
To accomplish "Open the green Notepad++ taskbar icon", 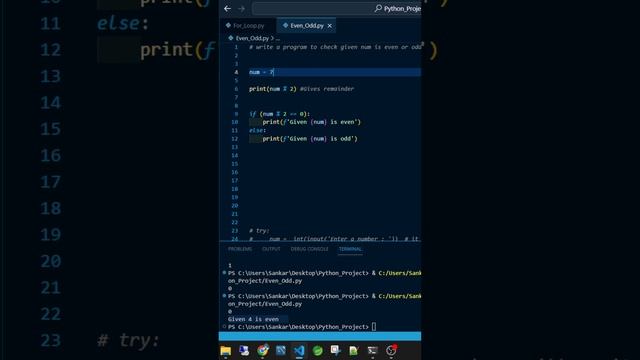I will point(354,351).
